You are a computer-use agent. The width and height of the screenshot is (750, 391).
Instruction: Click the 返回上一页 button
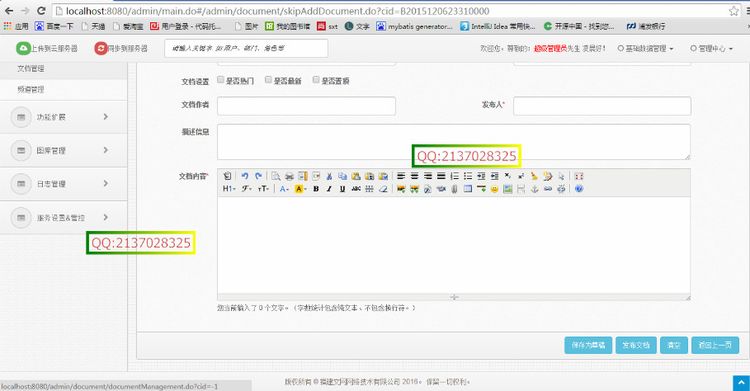coord(715,345)
